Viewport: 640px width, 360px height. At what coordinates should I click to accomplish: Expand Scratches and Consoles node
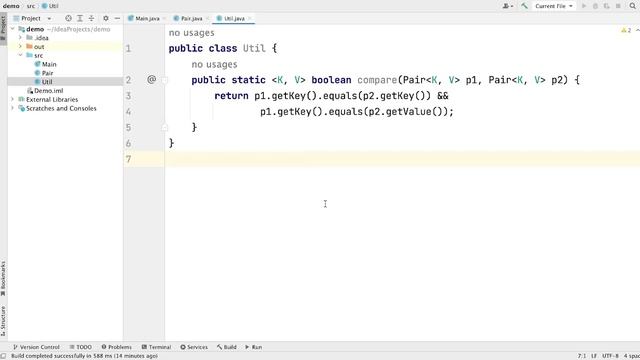[x=13, y=108]
